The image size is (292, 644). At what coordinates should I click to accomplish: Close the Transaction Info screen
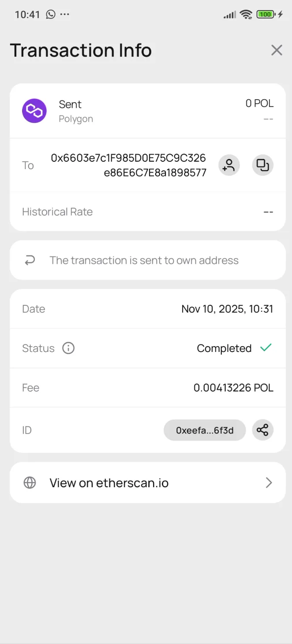pyautogui.click(x=277, y=50)
